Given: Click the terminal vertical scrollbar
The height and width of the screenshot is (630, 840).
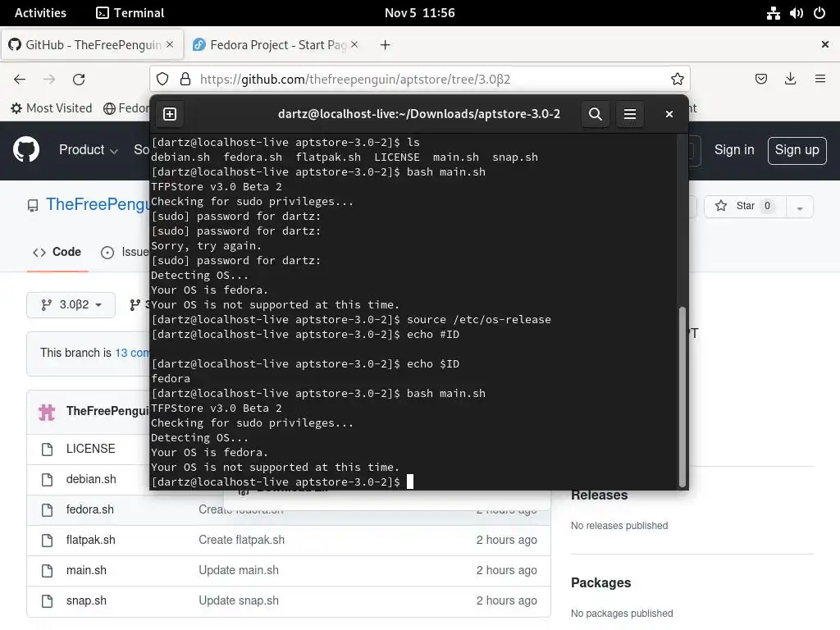Looking at the screenshot, I should (682, 396).
